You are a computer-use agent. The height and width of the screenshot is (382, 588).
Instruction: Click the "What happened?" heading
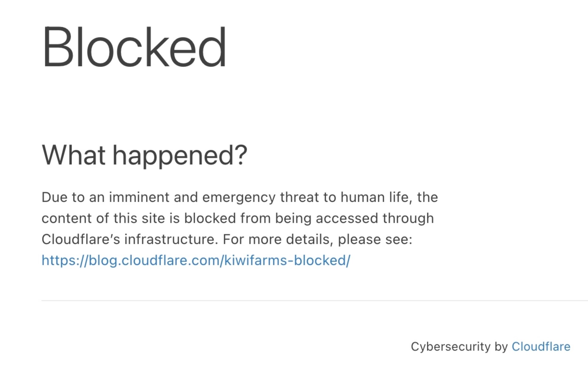point(144,155)
